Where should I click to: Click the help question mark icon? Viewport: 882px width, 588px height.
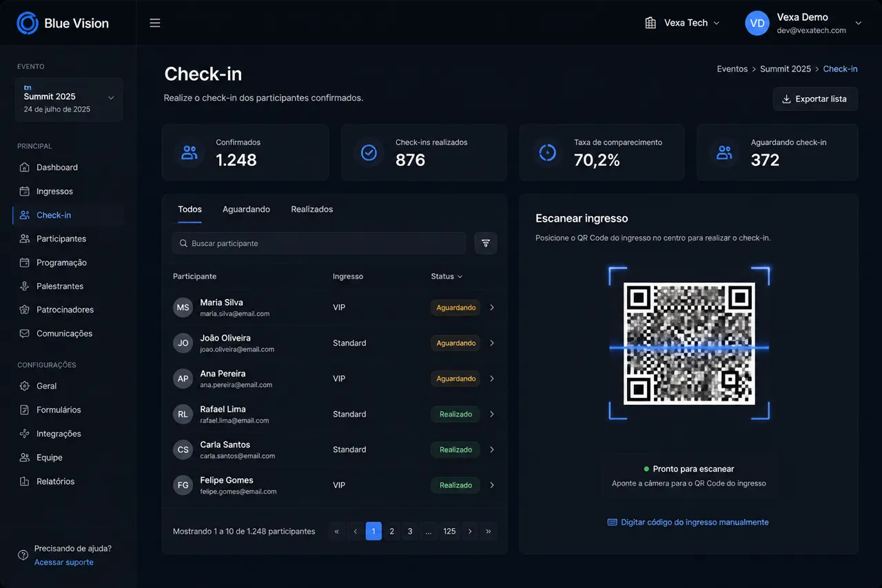point(23,556)
